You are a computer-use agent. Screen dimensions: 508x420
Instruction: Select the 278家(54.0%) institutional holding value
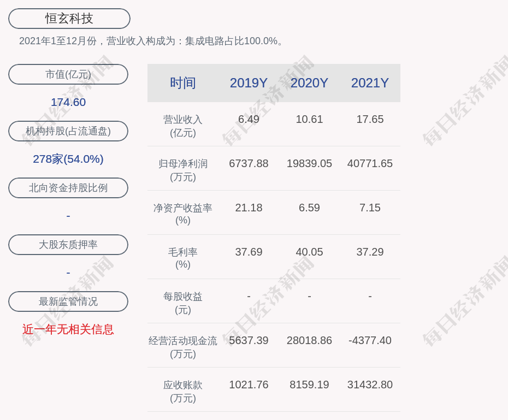[68, 159]
